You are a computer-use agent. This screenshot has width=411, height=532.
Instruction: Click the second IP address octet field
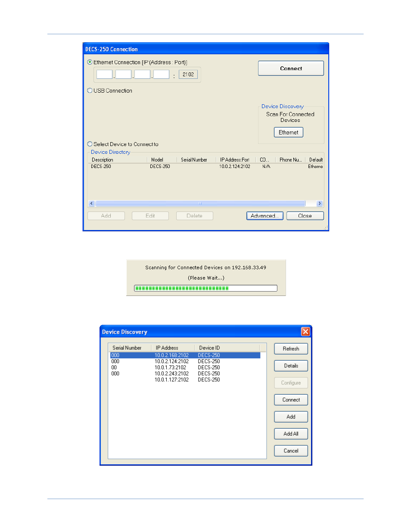[x=123, y=75]
